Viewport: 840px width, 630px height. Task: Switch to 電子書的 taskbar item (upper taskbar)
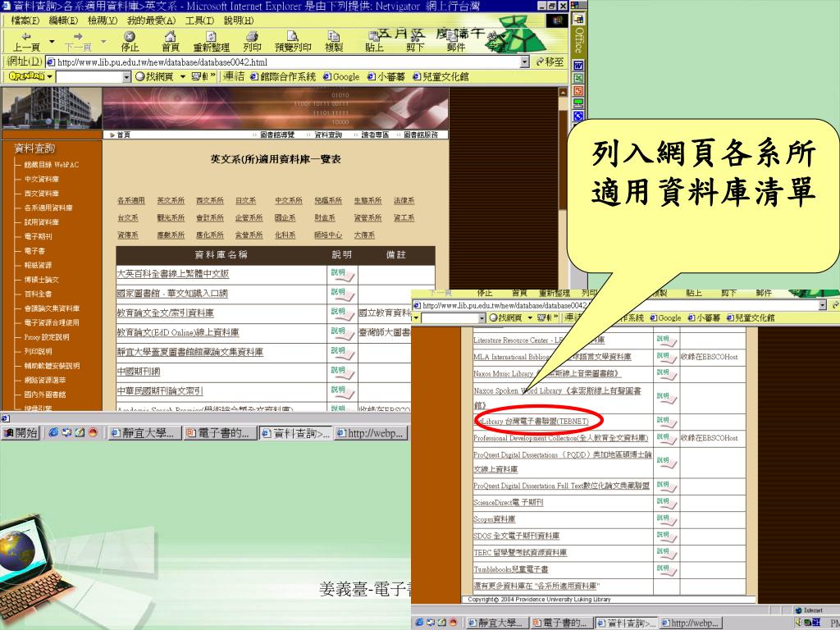pos(218,433)
